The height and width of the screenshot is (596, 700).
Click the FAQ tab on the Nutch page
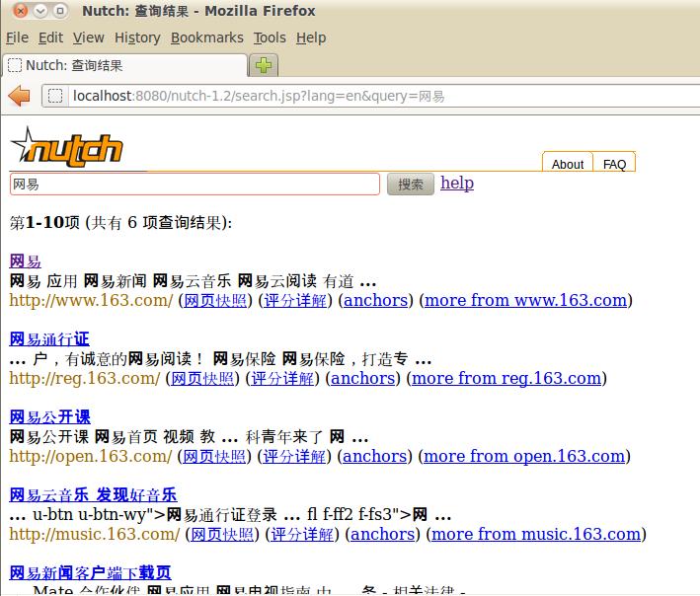pyautogui.click(x=614, y=164)
